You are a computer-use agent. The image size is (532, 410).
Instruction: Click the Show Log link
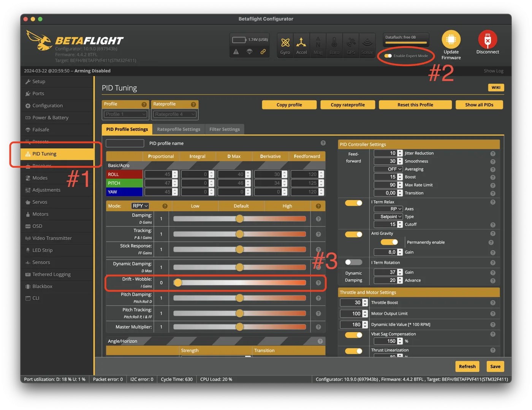pos(493,71)
